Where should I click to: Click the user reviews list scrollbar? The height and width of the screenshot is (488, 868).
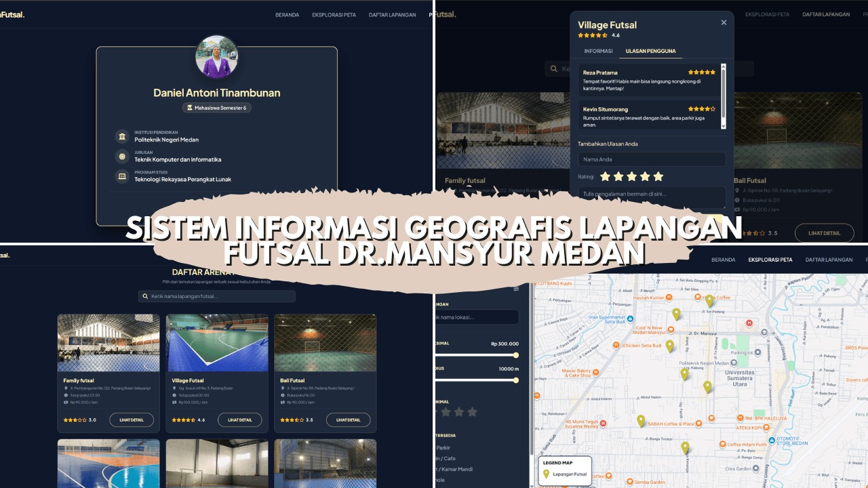723,96
